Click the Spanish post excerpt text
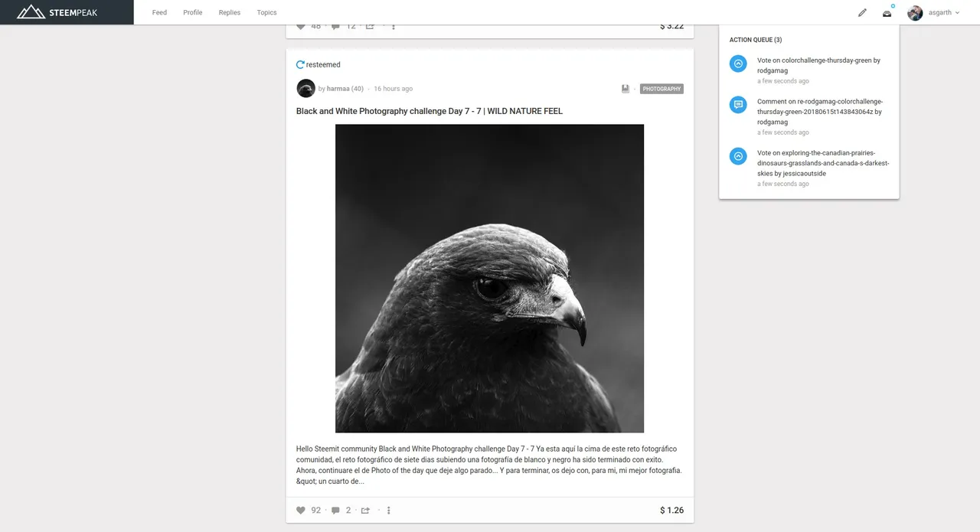 click(489, 465)
